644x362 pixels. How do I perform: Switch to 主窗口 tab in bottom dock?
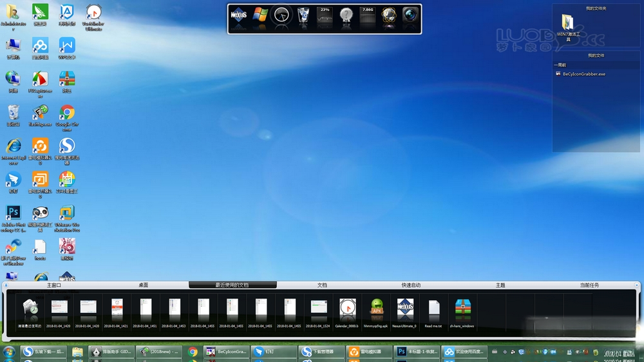(54, 285)
